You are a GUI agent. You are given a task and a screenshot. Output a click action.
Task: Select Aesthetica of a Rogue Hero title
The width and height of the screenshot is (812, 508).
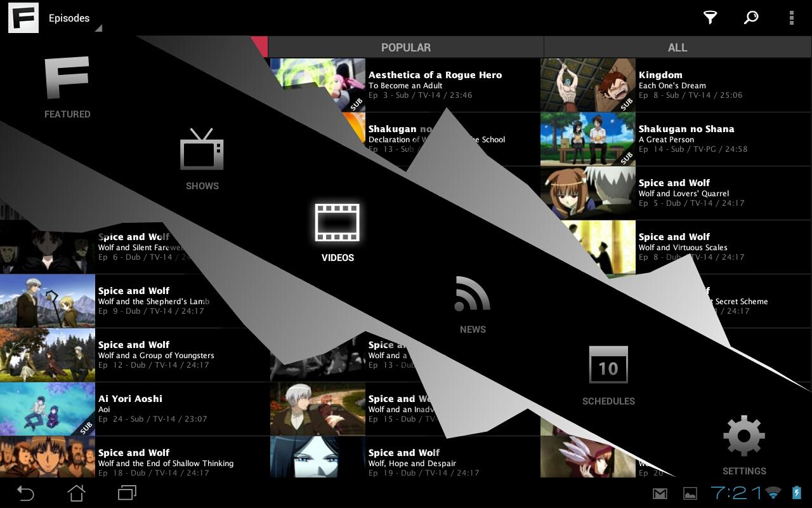[x=435, y=75]
